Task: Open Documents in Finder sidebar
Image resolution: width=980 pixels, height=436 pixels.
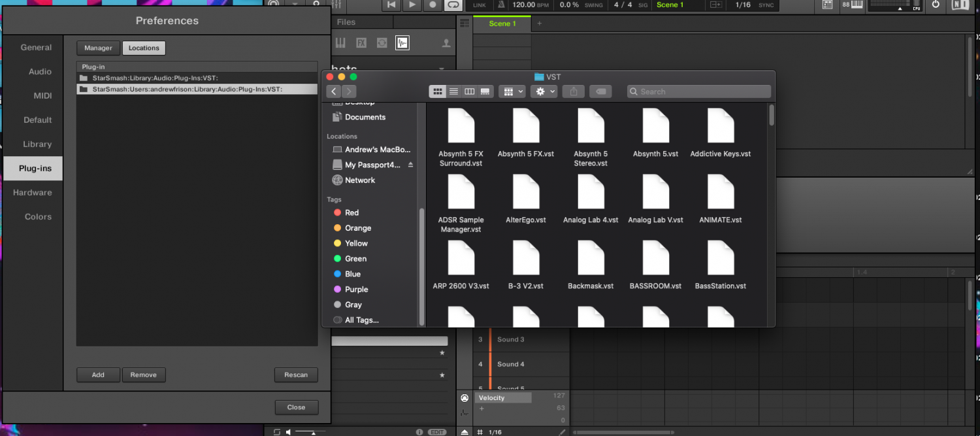Action: (365, 117)
